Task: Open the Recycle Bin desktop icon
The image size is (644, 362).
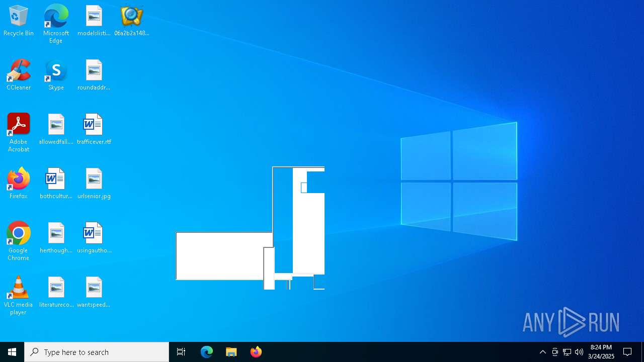Action: pos(19,21)
